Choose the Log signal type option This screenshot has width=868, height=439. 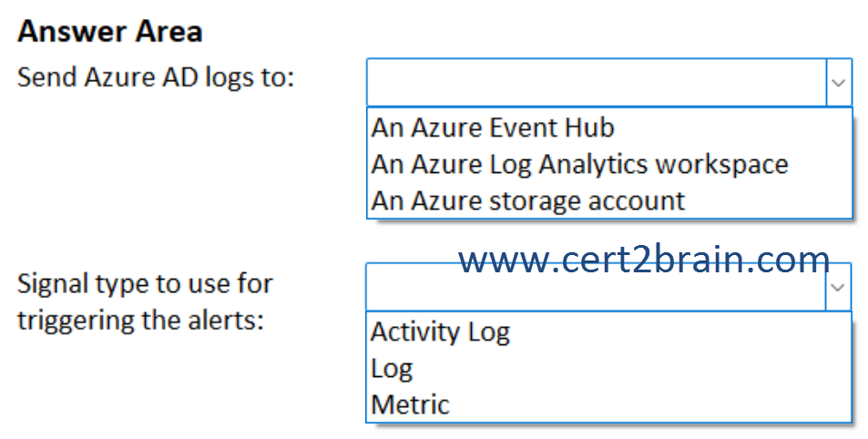point(392,369)
